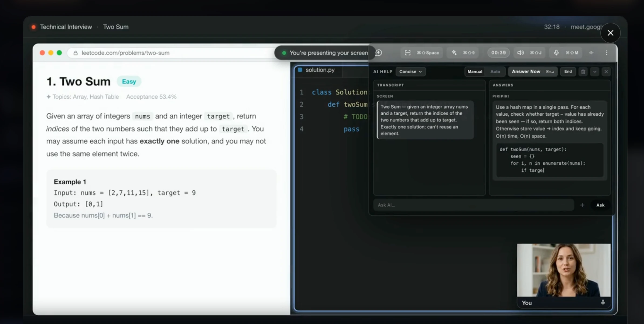Image resolution: width=644 pixels, height=324 pixels.
Task: Close the video overlay with the round X button
Action: (x=611, y=33)
